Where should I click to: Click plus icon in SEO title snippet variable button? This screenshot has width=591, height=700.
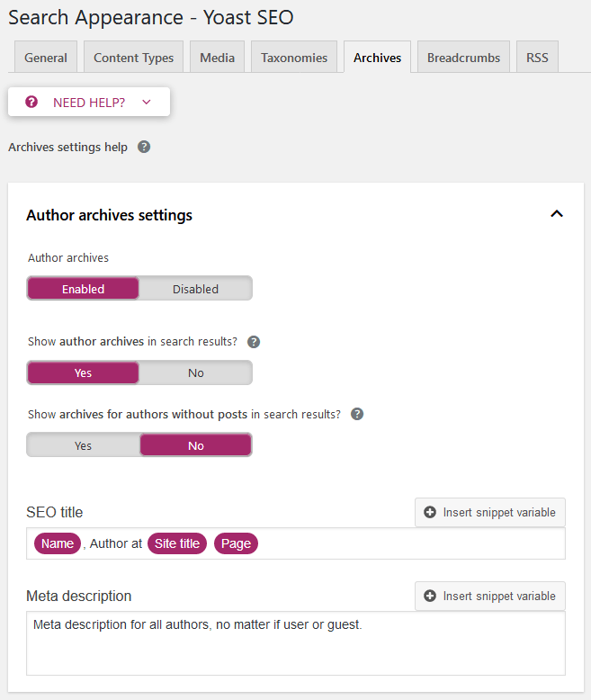click(430, 512)
